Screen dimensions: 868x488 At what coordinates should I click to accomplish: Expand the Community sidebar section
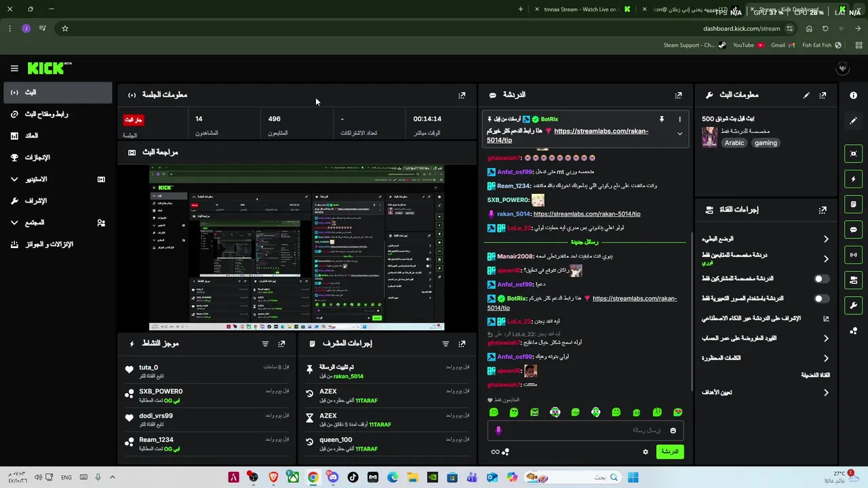coord(58,222)
